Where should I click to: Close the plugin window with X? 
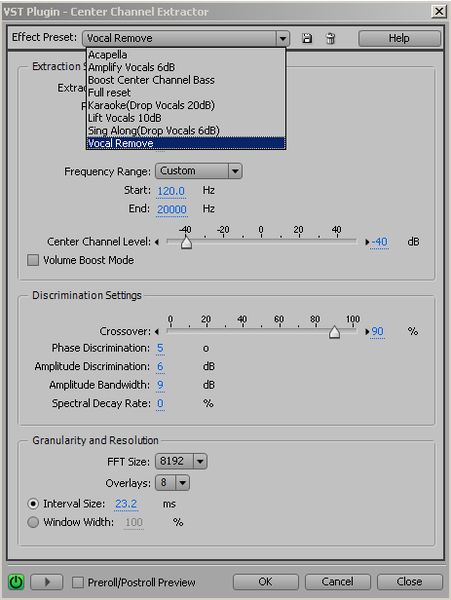tap(439, 11)
